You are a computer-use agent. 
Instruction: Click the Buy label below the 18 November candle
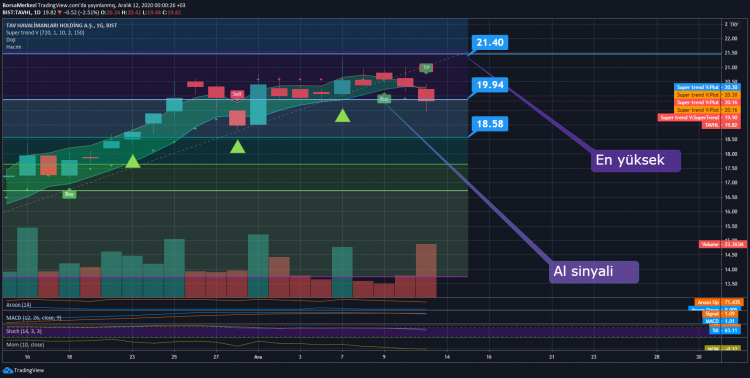point(69,194)
